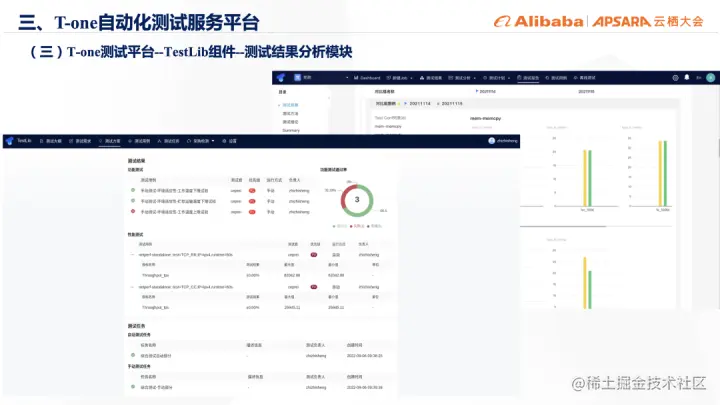Screen dimensions: 720x405
Task: Click the donut chart showing 3
Action: (357, 200)
